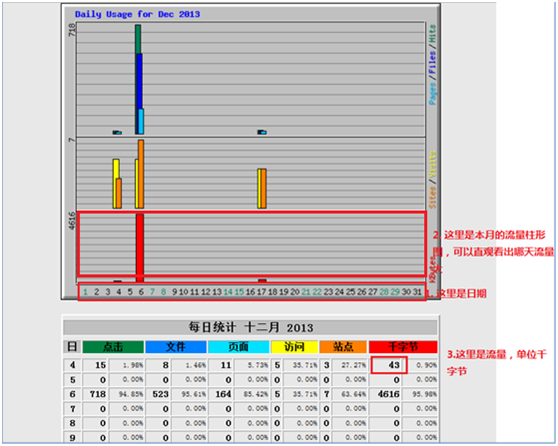Screen dimensions: 558x446
Task: Click the 每日统计 十二月 2013 table title
Action: pyautogui.click(x=251, y=327)
